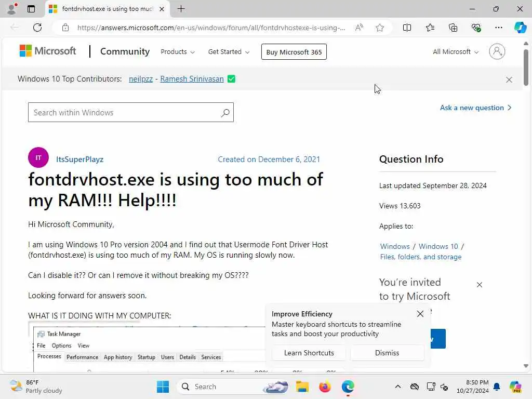532x399 pixels.
Task: Expand the Get Started dropdown
Action: click(x=229, y=52)
